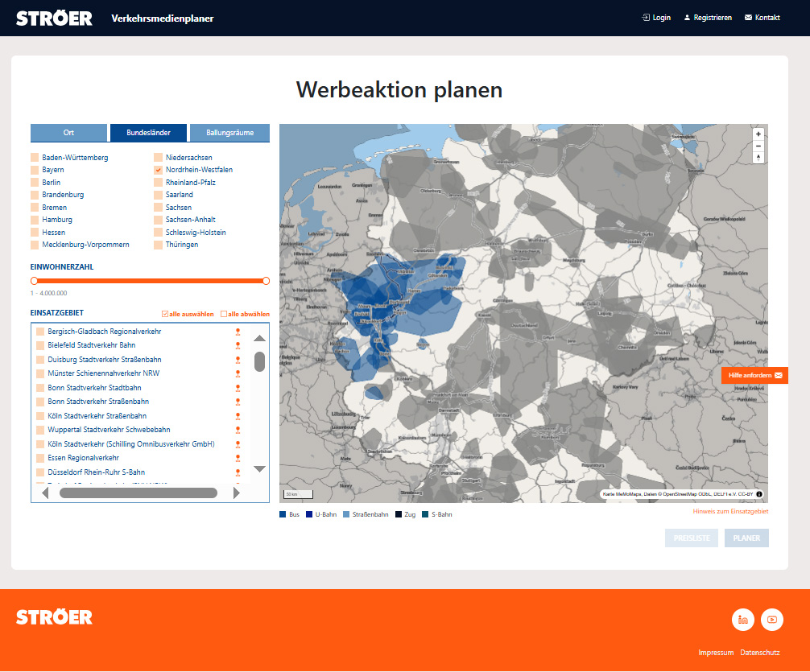Screen dimensions: 810x672
Task: Reset map north orientation button
Action: 758,158
